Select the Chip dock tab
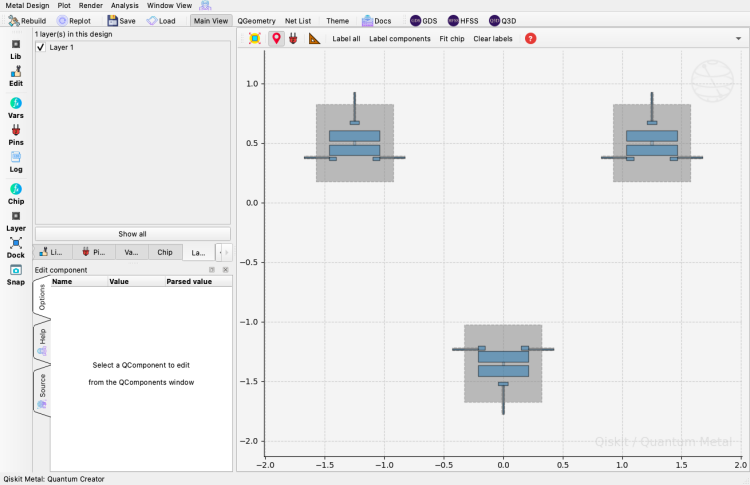Viewport: 750px width, 485px height. [165, 252]
